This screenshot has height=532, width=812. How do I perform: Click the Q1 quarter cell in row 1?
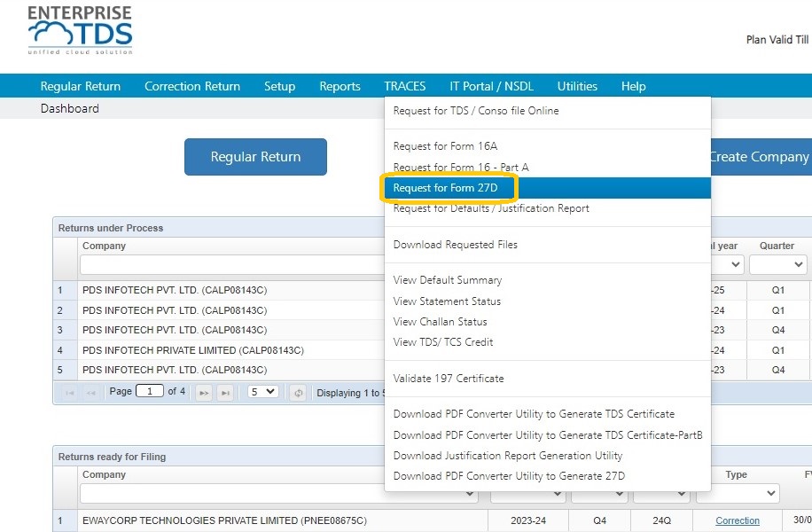778,290
